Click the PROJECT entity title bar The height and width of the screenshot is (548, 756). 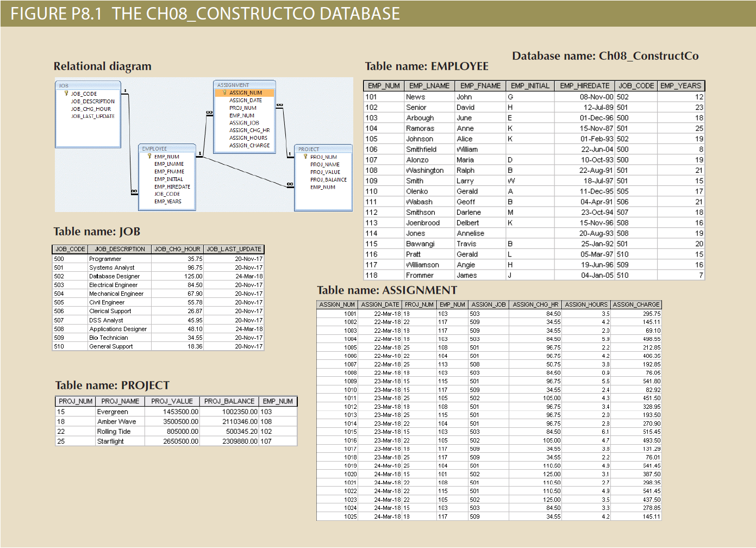click(x=310, y=148)
